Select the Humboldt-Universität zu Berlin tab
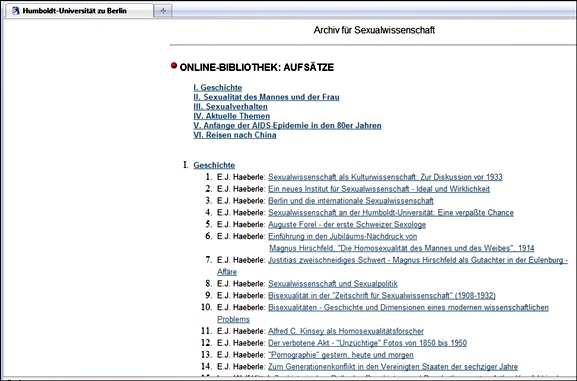 pos(79,11)
